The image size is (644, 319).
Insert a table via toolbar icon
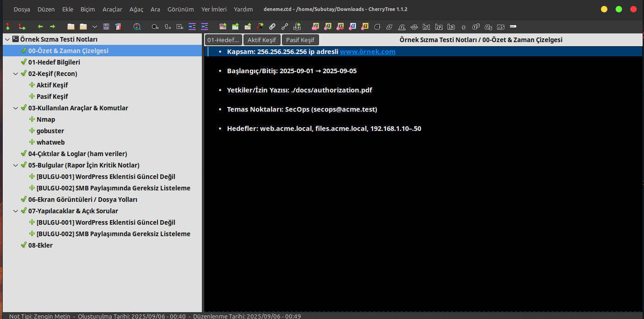click(x=235, y=27)
